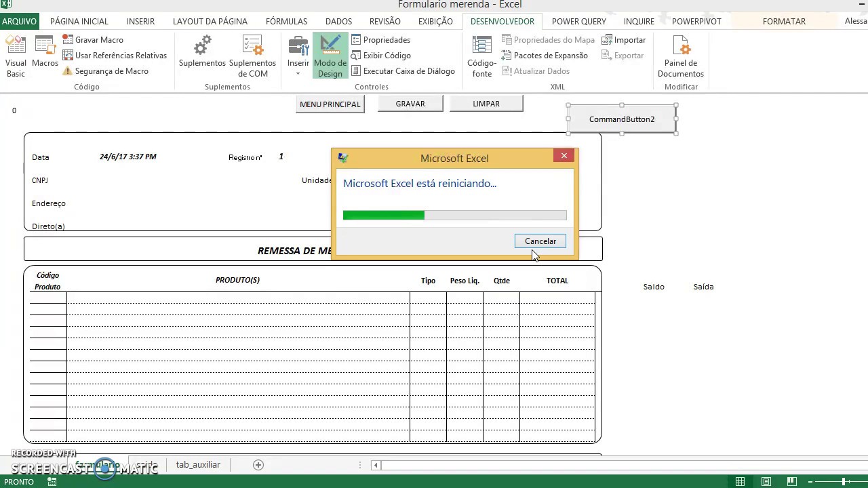
Task: Click Exibir Código
Action: (x=381, y=56)
